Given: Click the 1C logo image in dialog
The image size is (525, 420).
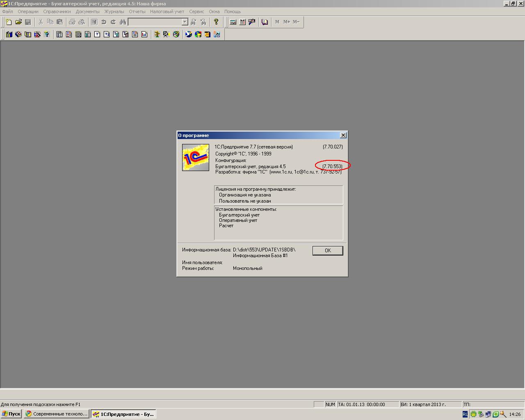Looking at the screenshot, I should click(196, 157).
